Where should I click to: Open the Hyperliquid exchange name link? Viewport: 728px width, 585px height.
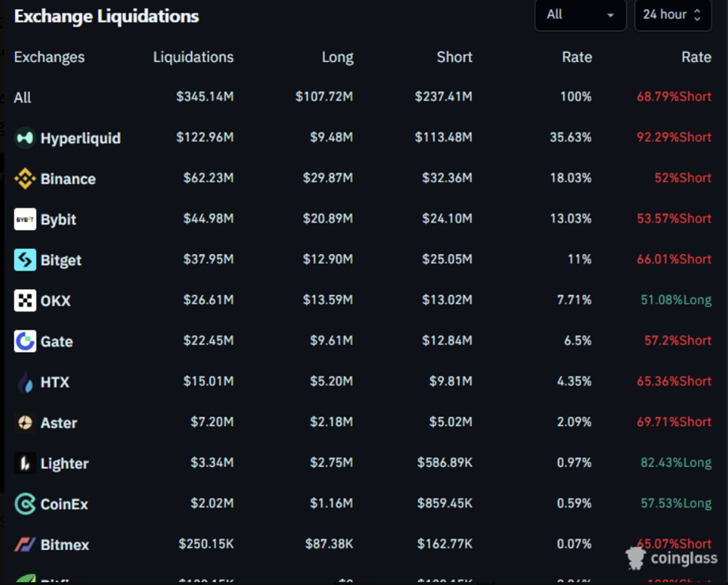79,138
